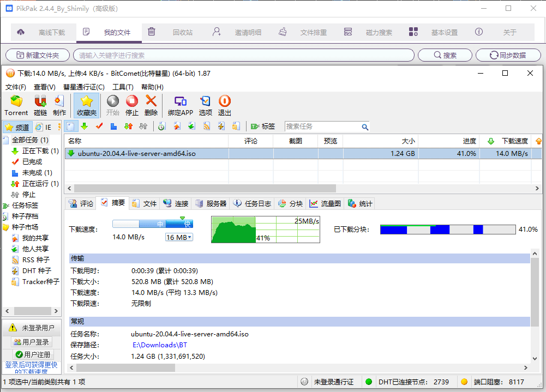Open the 16 MB speed limit dropdown
This screenshot has width=546, height=392.
point(179,237)
